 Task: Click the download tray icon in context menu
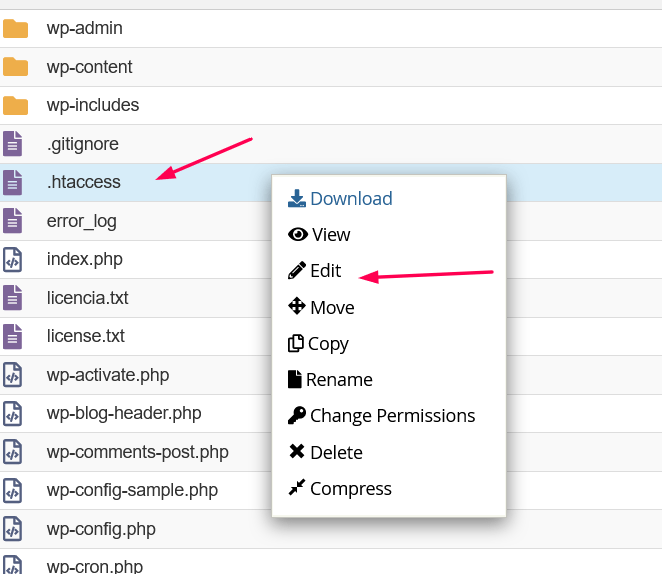click(x=297, y=198)
